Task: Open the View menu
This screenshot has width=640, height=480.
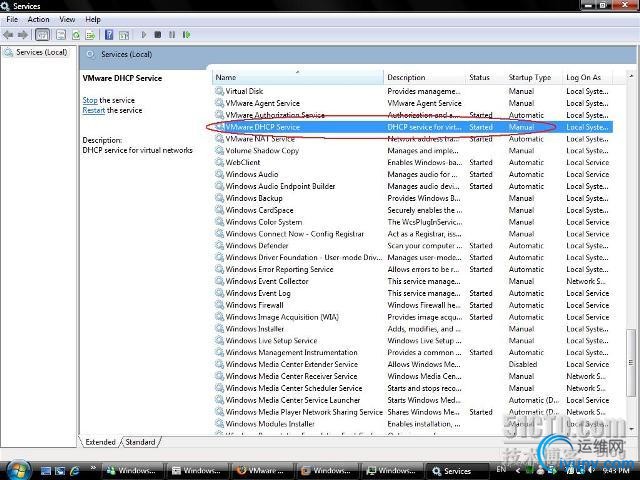Action: click(x=67, y=19)
